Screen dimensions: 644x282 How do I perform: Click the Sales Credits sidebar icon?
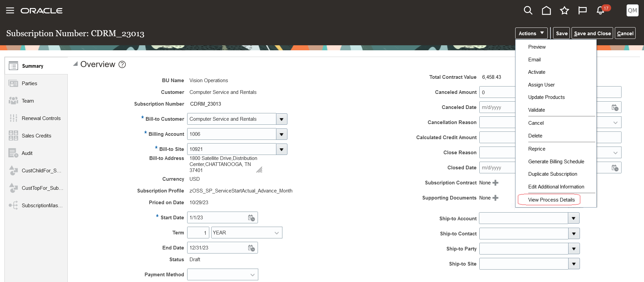point(13,136)
